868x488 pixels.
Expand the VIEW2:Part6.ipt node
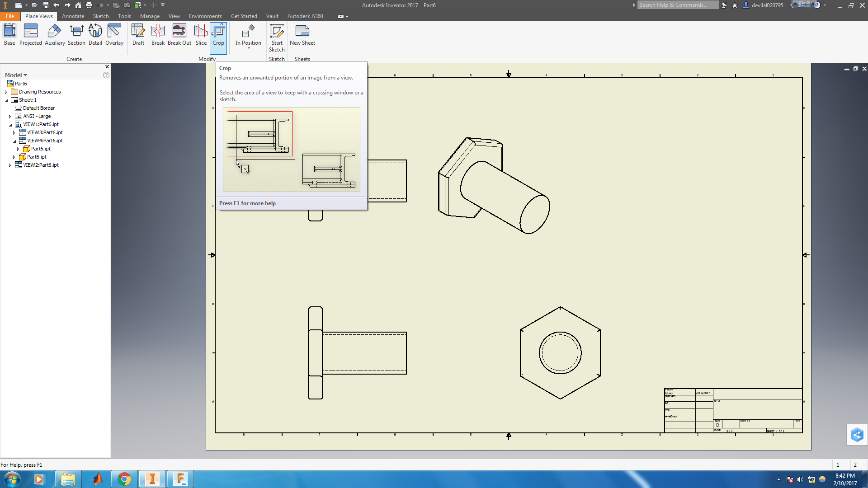tap(10, 165)
